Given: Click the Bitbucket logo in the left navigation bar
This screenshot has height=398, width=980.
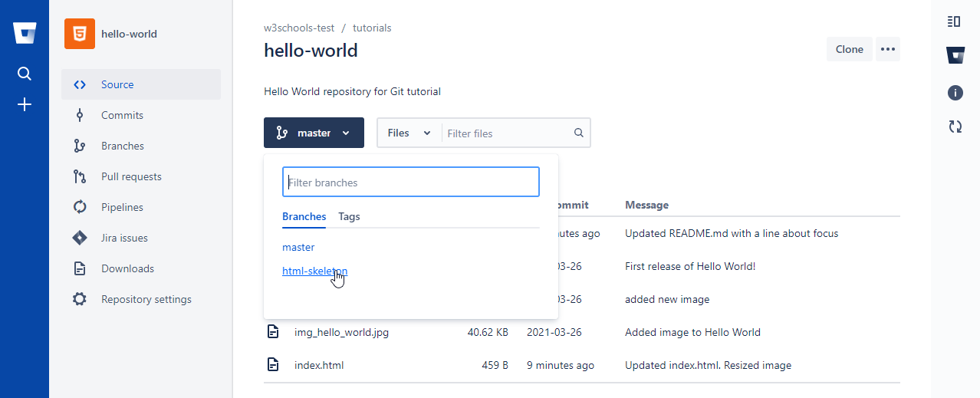Looking at the screenshot, I should [25, 34].
